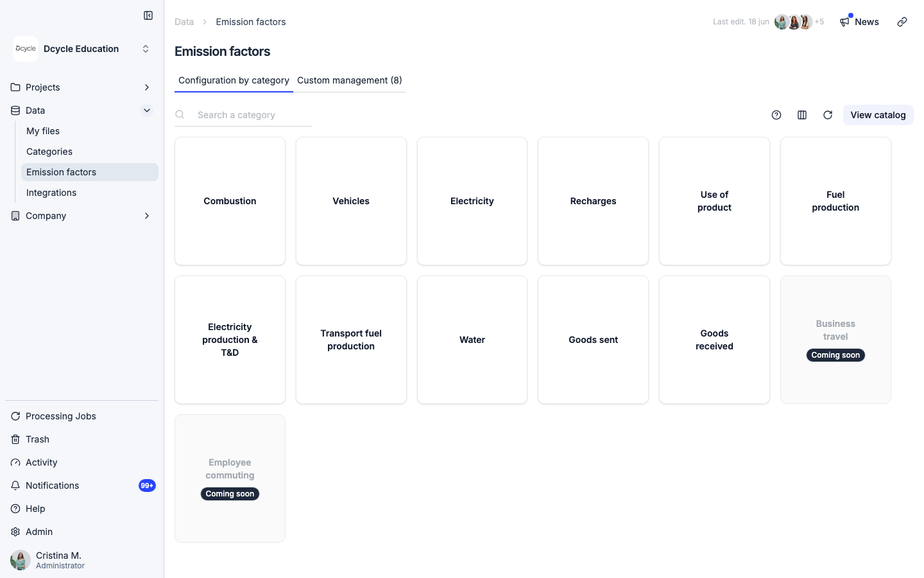
Task: Click the collaborator avatars group
Action: coord(794,22)
